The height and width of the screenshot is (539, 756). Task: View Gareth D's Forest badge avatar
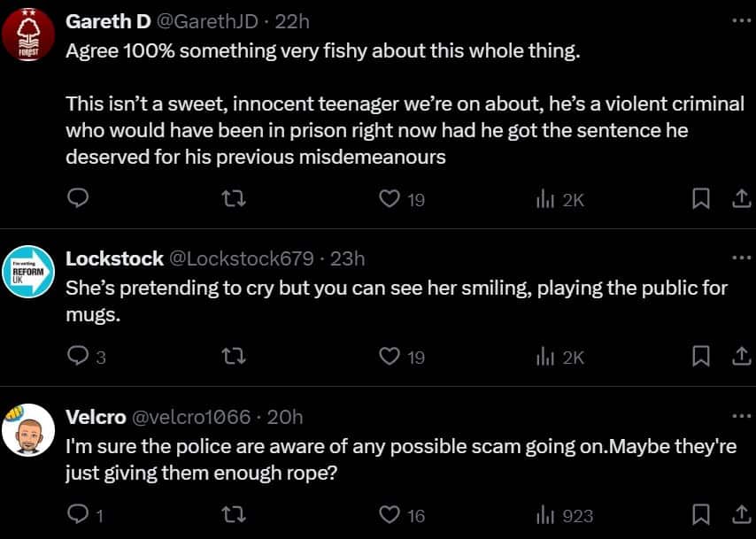pyautogui.click(x=28, y=35)
